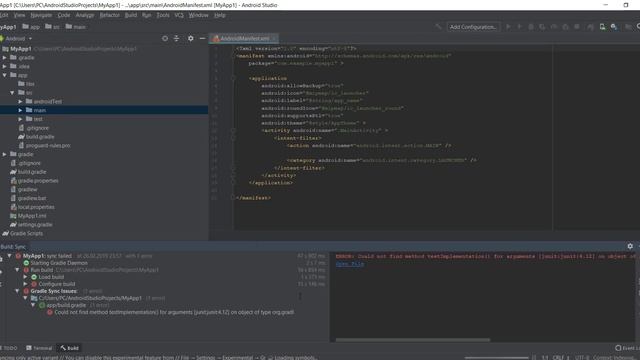Open Build panel gear settings

coord(630,246)
